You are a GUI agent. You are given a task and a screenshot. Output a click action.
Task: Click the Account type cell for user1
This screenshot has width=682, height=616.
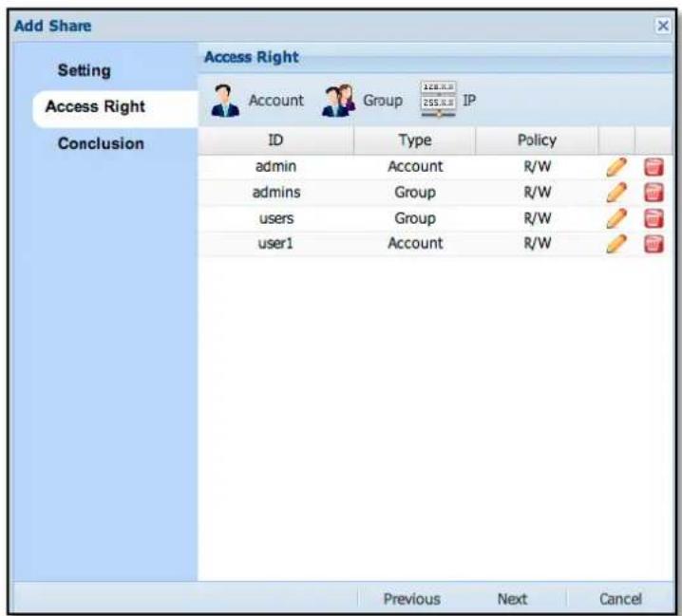[x=415, y=243]
